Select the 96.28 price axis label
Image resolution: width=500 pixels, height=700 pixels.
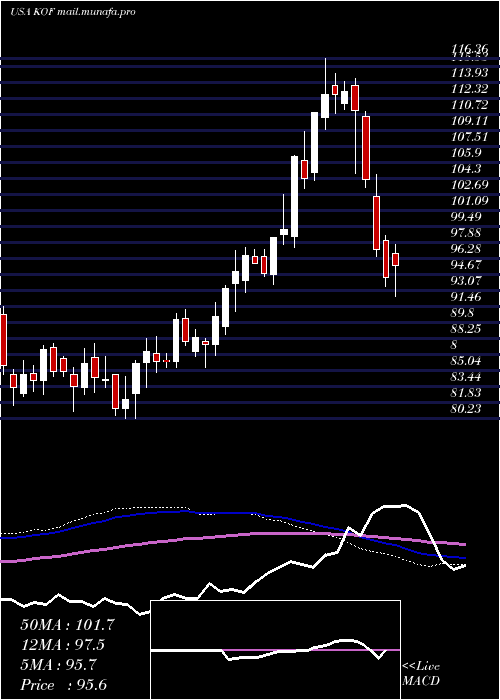coord(466,249)
